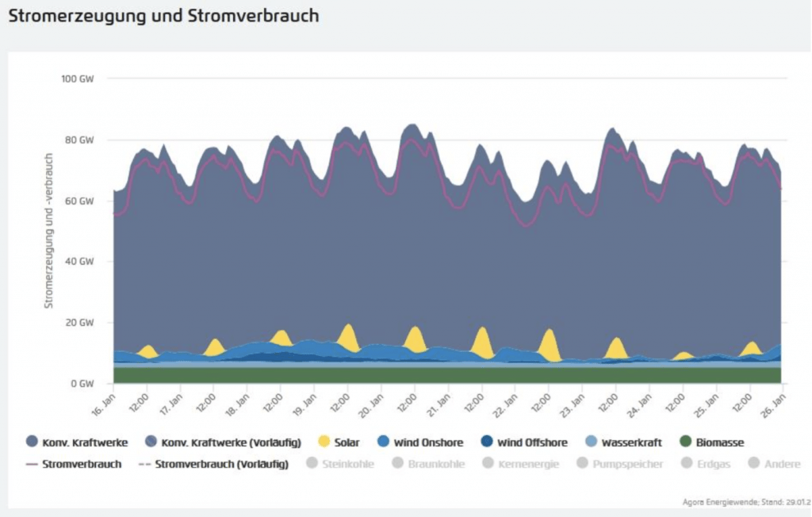Hide Wasserkraft series legend dot

pos(591,442)
